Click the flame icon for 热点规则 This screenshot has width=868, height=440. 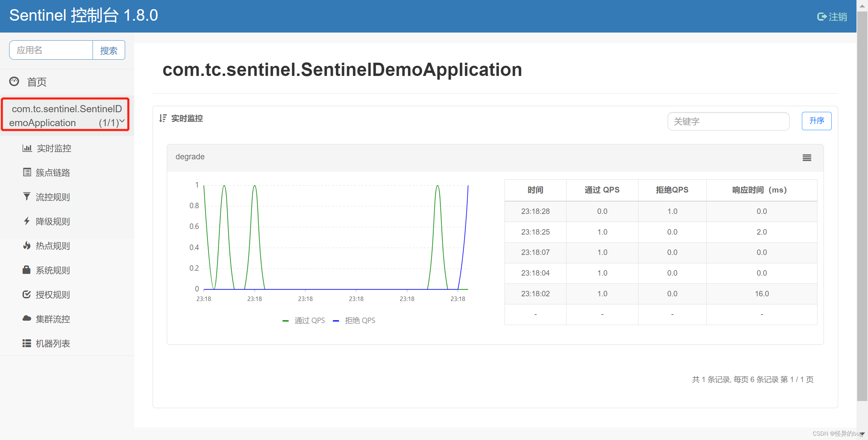pos(27,245)
